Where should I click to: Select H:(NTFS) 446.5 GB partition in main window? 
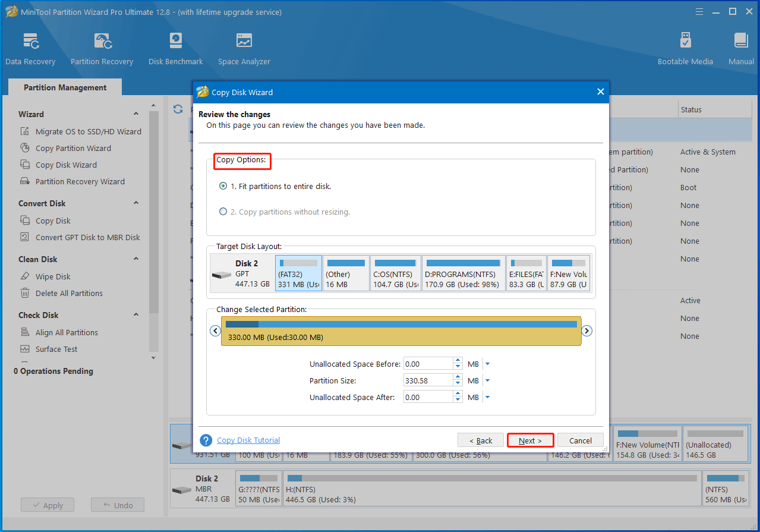click(492, 489)
